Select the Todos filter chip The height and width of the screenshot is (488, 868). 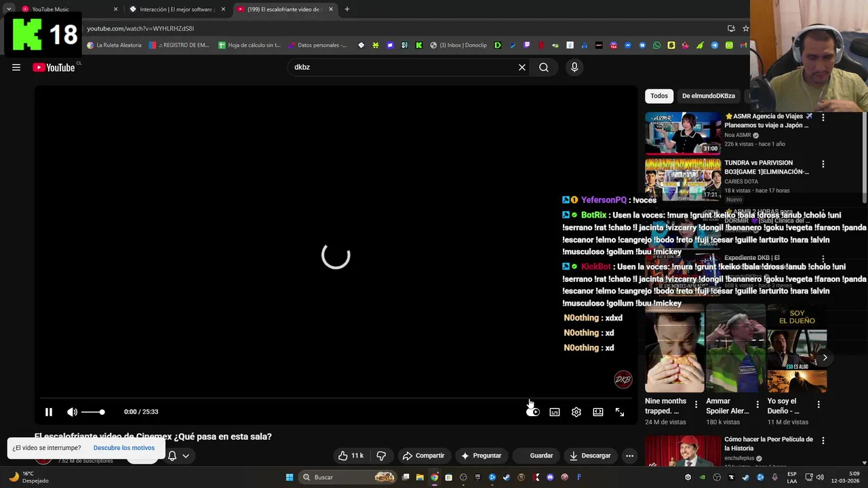[659, 96]
